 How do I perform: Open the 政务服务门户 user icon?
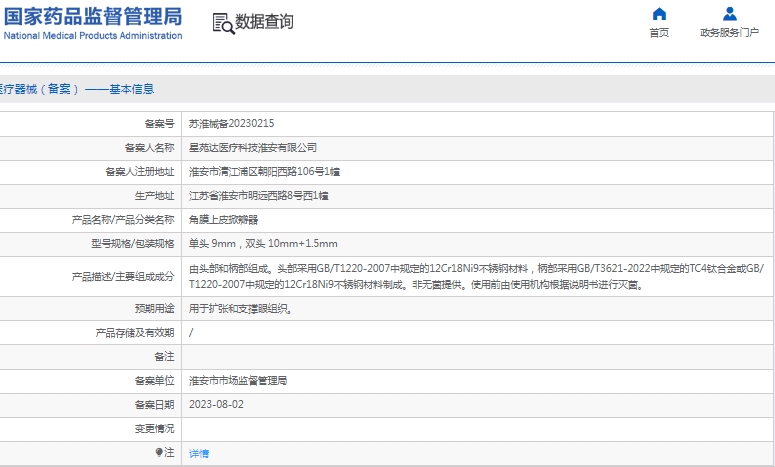pos(730,14)
